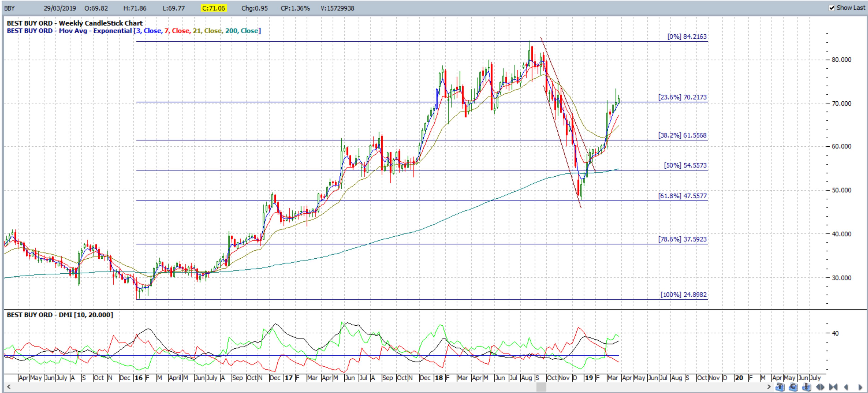Click the horizontal scrollbar right arrow
Image resolution: width=868 pixels, height=393 pixels.
(x=769, y=387)
